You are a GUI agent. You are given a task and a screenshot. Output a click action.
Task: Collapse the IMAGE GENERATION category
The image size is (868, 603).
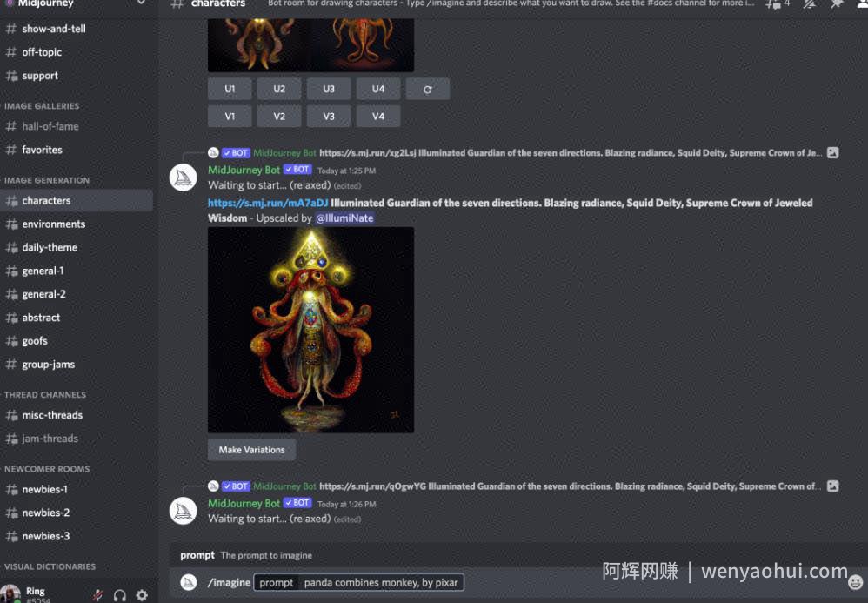pyautogui.click(x=46, y=180)
